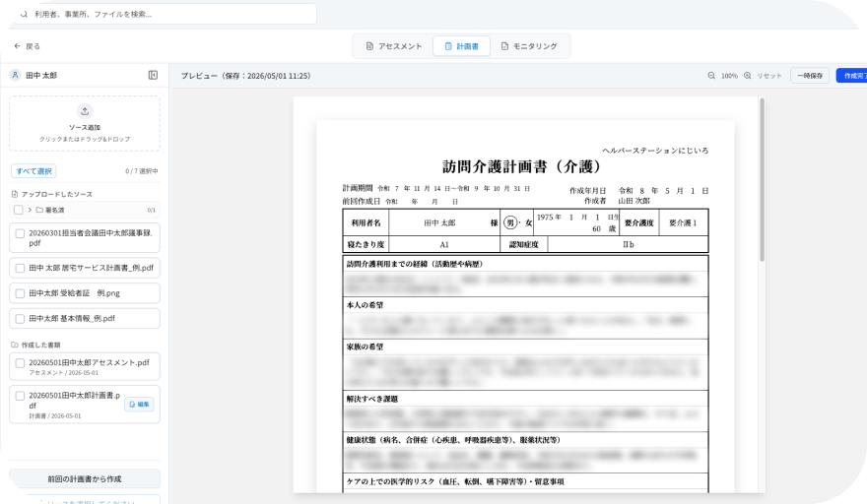Click すべて選択 button

coord(33,171)
